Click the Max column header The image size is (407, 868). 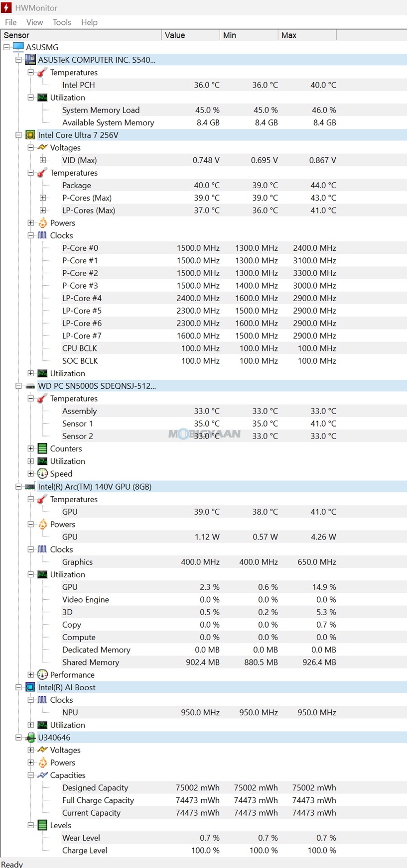307,35
